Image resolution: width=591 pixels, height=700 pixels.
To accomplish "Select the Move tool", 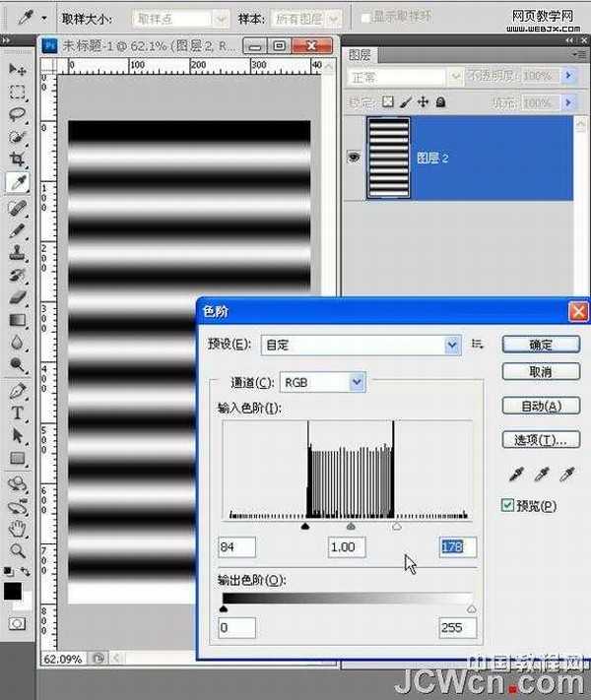I will [x=18, y=70].
